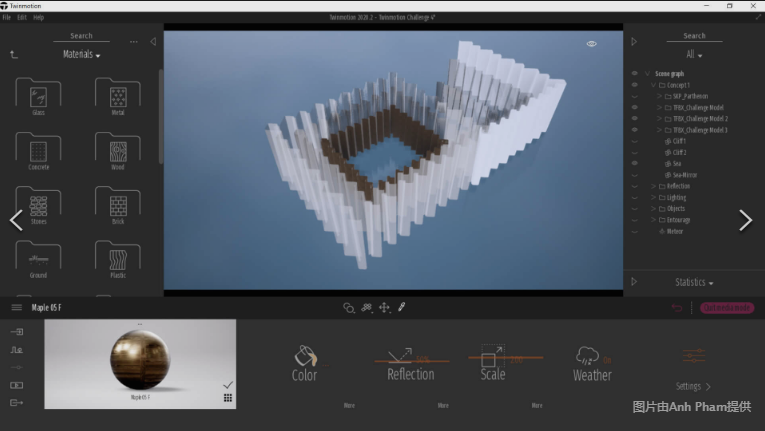
Task: Collapse the Concept 1 folder
Action: 654,85
